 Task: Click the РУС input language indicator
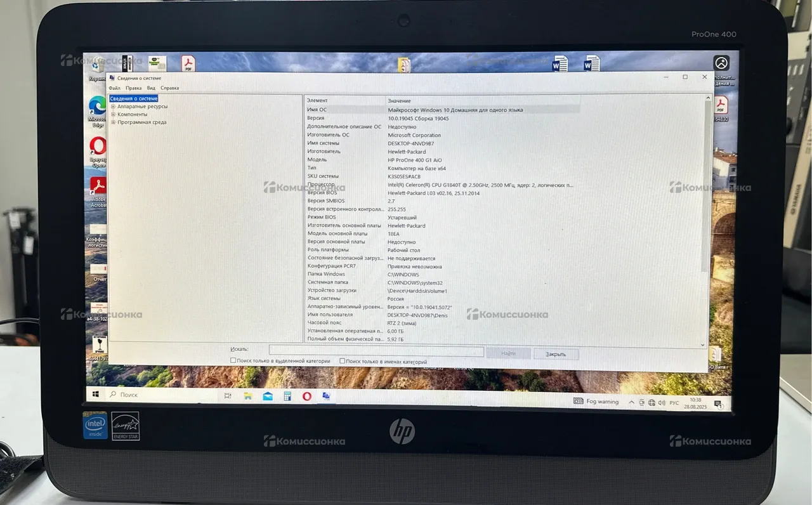pos(674,402)
